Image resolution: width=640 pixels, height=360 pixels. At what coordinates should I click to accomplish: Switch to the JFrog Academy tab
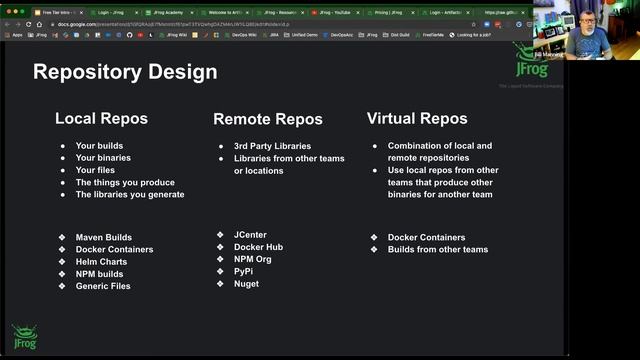click(169, 13)
